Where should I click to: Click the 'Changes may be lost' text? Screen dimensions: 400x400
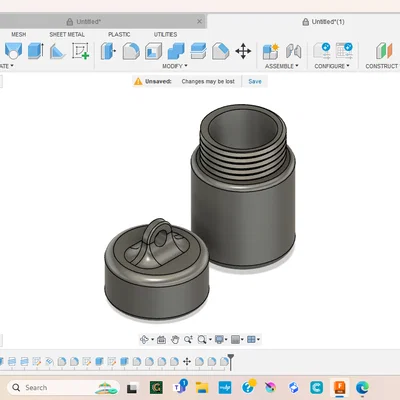click(208, 81)
